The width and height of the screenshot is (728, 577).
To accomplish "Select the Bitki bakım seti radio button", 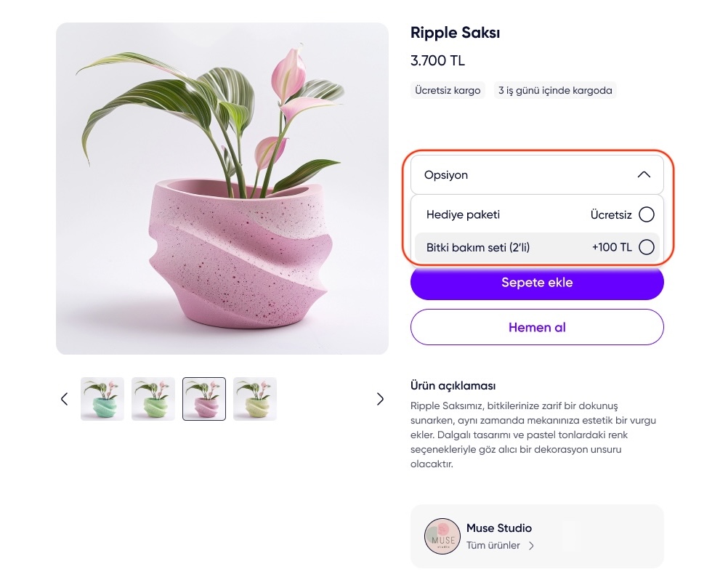I will [646, 248].
